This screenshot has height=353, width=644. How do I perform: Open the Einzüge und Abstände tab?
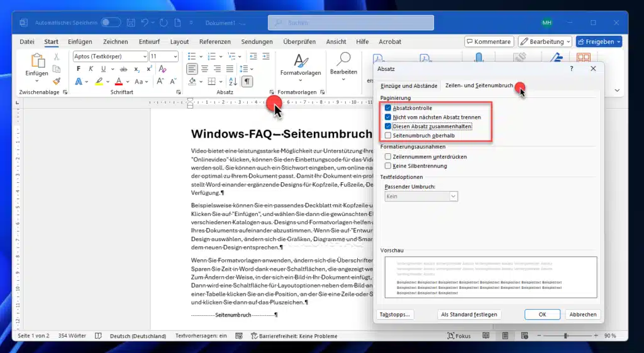(409, 85)
